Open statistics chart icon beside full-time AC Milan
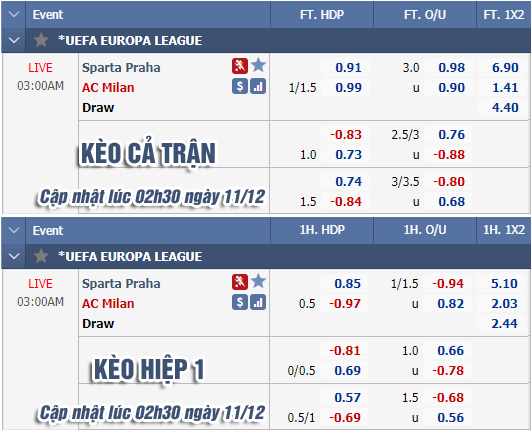The image size is (531, 433). [x=258, y=86]
